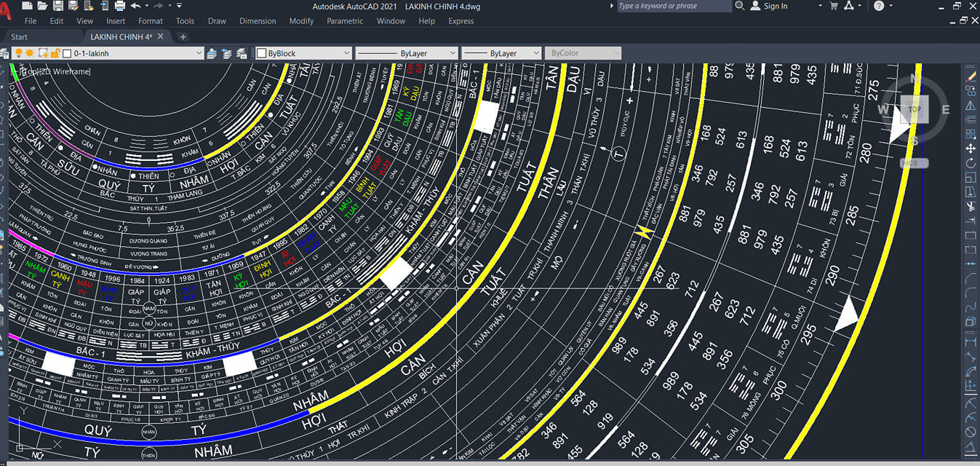Viewport: 980px width, 466px height.
Task: Expand the 0-1-lakinh layer dropdown
Action: [199, 53]
